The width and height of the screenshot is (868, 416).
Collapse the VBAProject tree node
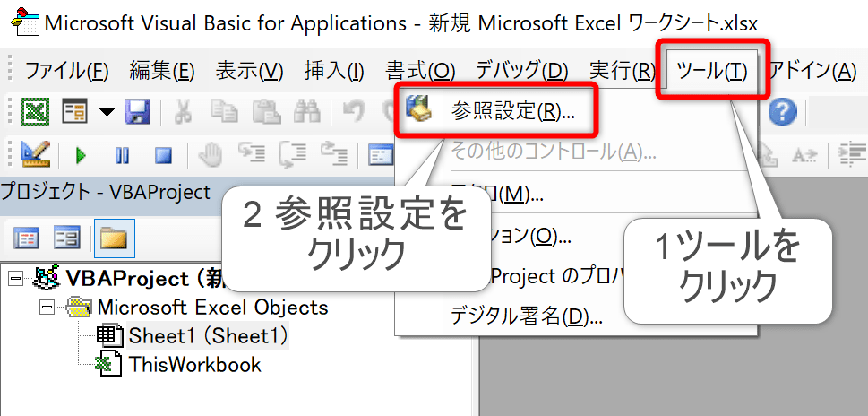pyautogui.click(x=13, y=278)
